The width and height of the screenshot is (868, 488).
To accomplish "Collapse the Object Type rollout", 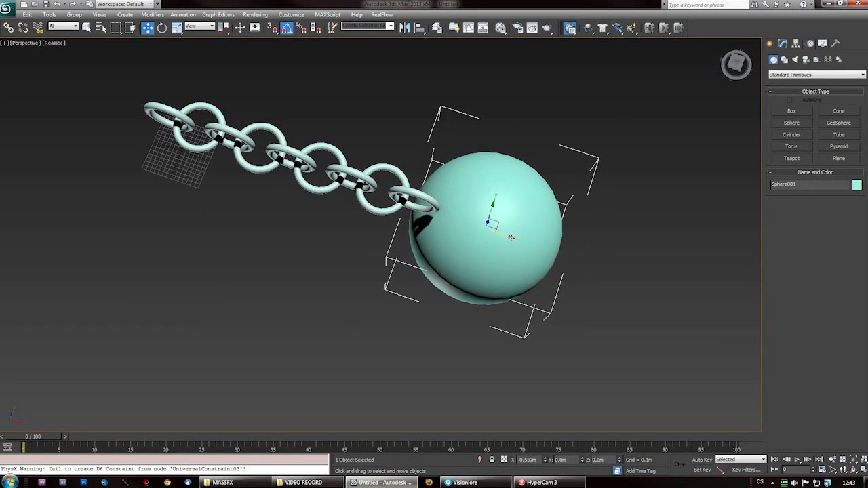I will click(815, 91).
